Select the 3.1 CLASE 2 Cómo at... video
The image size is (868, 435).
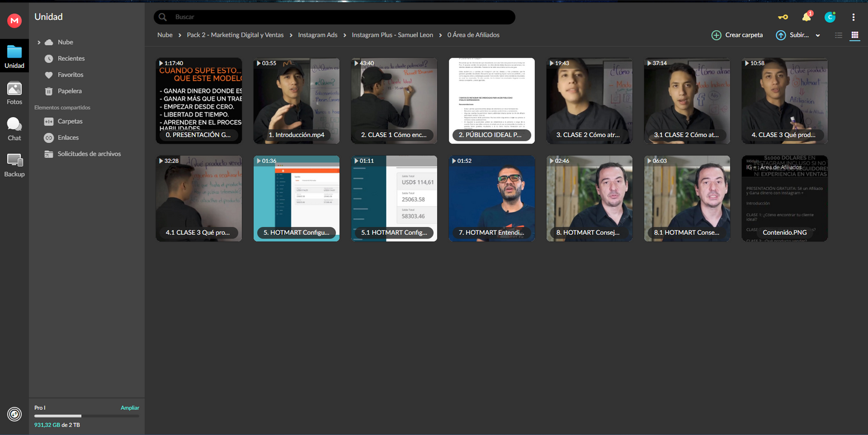pyautogui.click(x=687, y=100)
